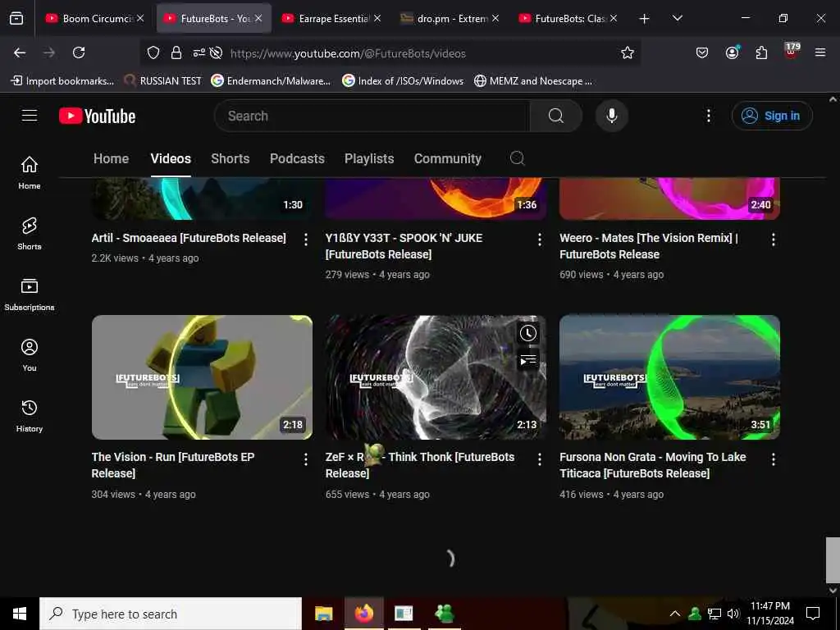840x630 pixels.
Task: Focus the YouTube Search field
Action: pos(372,116)
